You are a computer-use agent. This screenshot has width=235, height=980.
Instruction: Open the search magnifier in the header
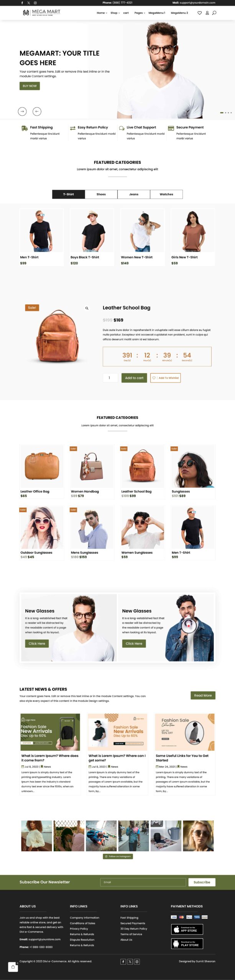pos(214,13)
